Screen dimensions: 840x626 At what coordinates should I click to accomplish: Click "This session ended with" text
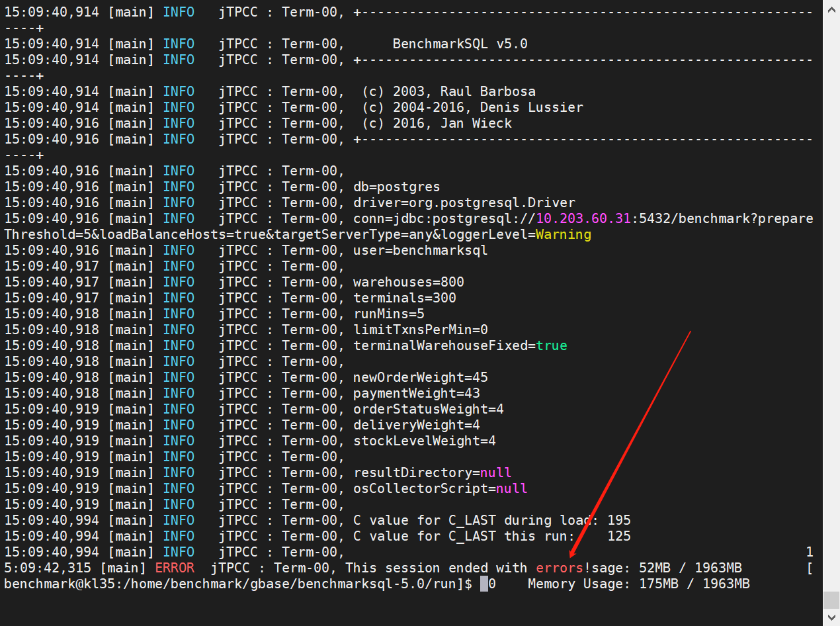(x=437, y=568)
